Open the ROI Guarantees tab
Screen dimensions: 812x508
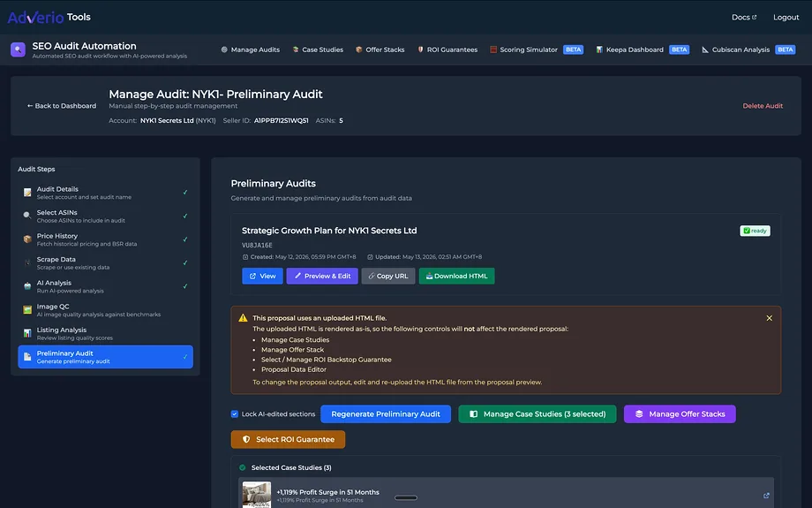(447, 49)
